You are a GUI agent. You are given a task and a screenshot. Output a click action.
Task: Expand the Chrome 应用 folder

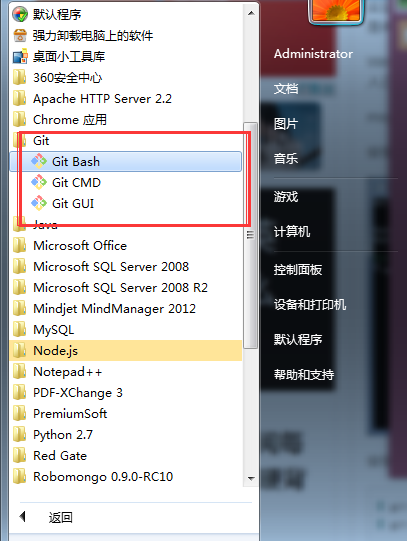coord(126,120)
